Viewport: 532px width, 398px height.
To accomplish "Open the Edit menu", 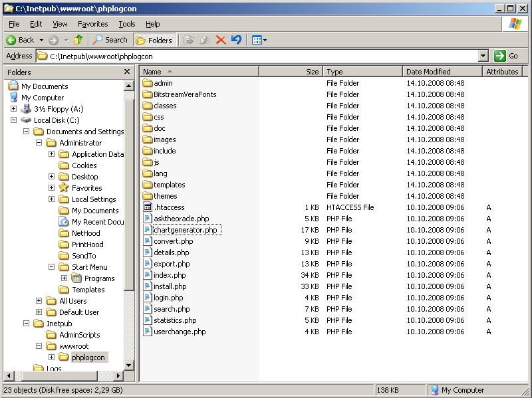I will point(36,24).
